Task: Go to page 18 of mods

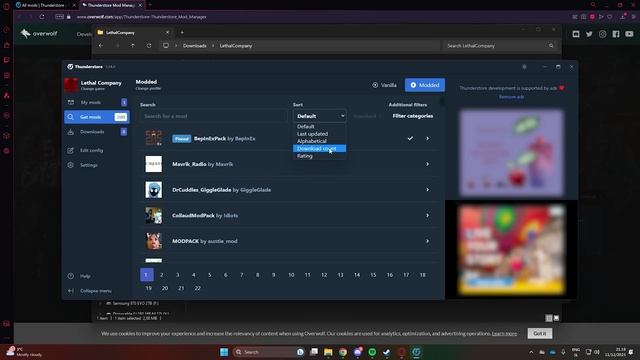Action: (x=422, y=275)
